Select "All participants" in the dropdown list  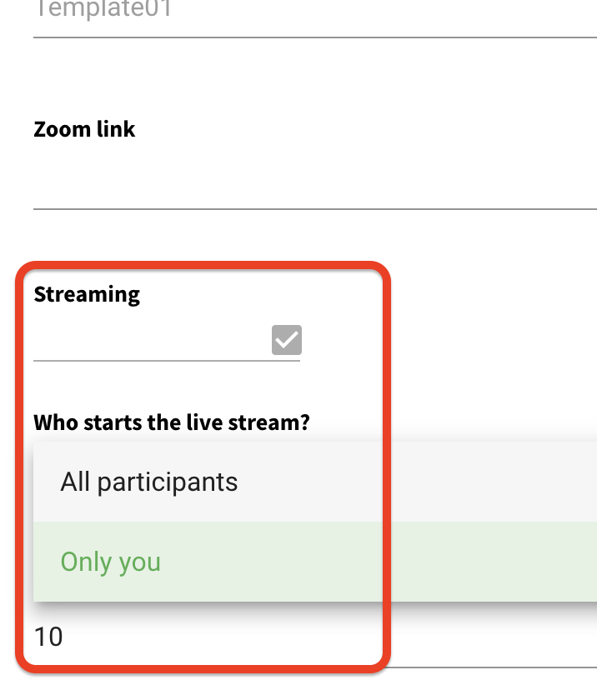149,482
